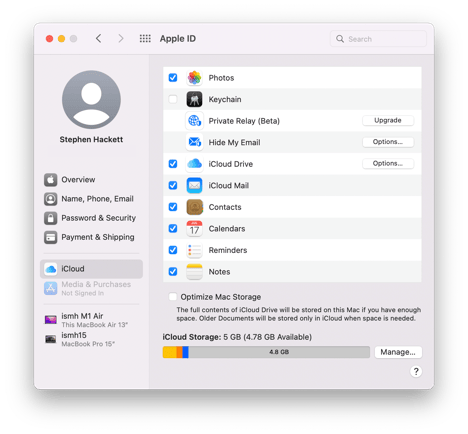Screen dimensions: 468x434
Task: Click the Password & Security lock icon
Action: [x=51, y=218]
